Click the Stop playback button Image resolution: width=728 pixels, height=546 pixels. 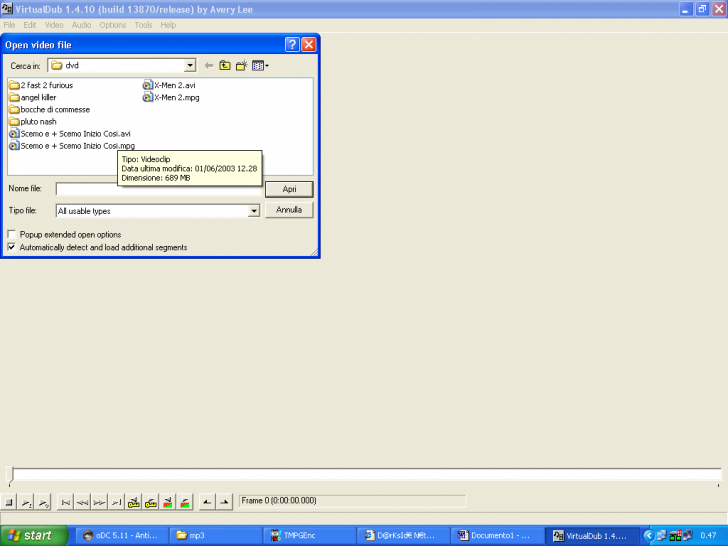[x=9, y=502]
